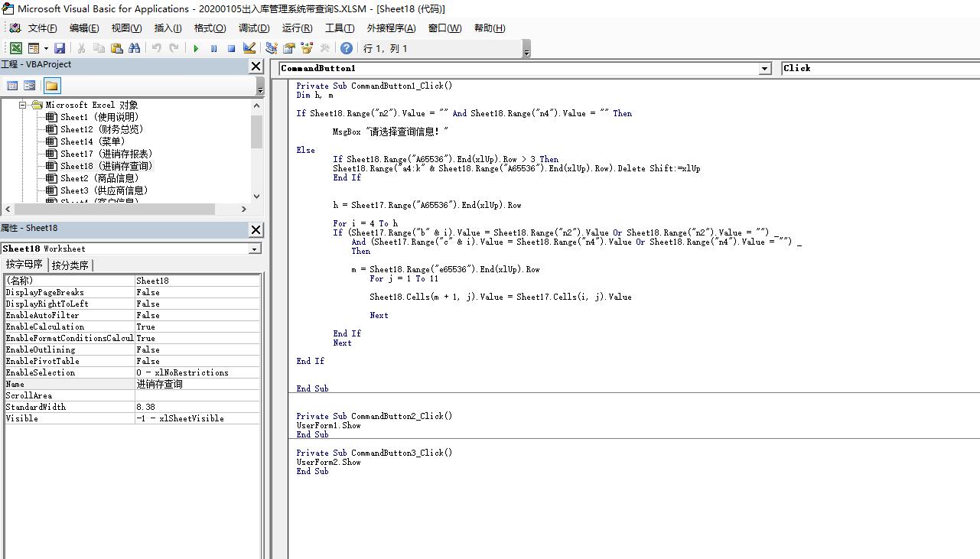Open Help via question mark icon

(347, 48)
